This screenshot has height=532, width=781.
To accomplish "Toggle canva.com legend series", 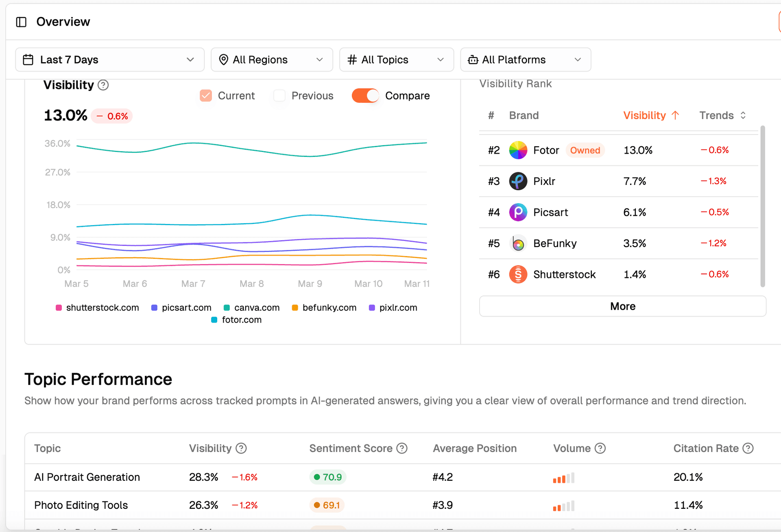I will coord(252,308).
